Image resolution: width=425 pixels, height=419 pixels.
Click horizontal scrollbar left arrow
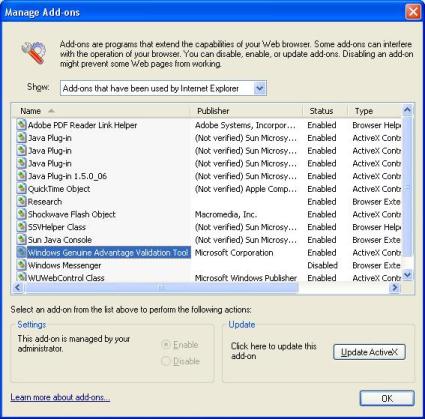click(x=18, y=287)
